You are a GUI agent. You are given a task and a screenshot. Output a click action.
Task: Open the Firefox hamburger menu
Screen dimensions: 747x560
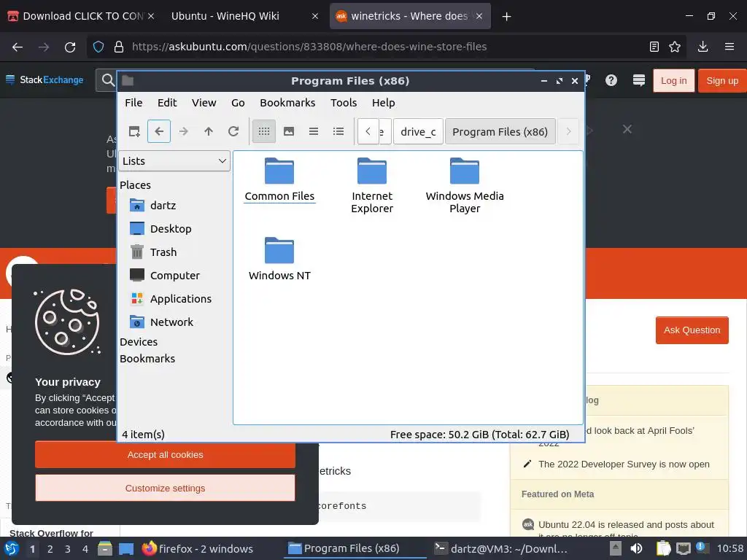click(x=729, y=47)
